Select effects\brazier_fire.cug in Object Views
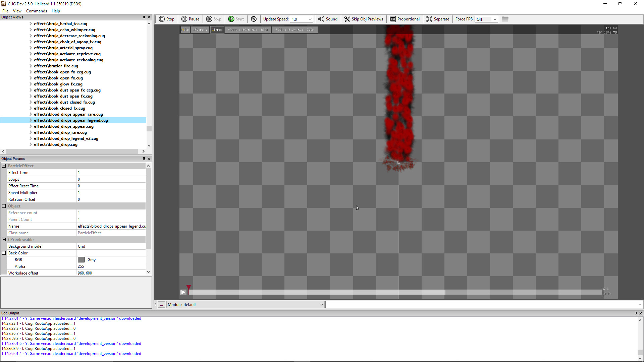The width and height of the screenshot is (644, 362). pyautogui.click(x=56, y=66)
